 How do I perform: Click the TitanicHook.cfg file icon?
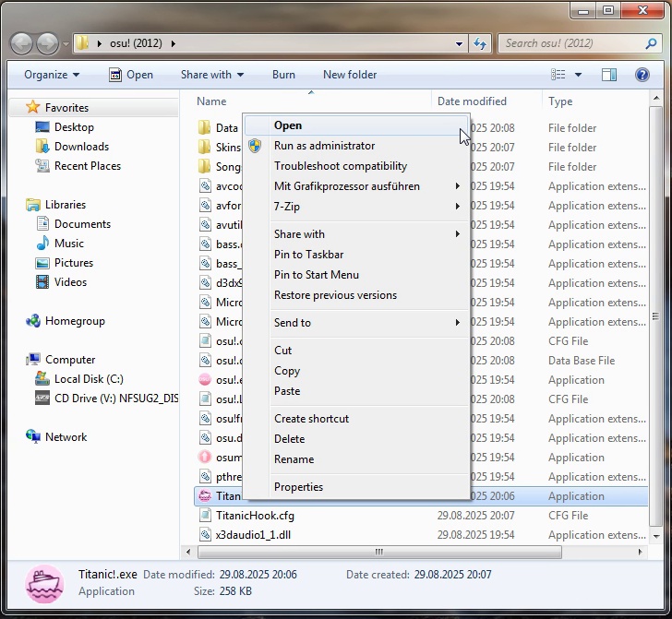pyautogui.click(x=205, y=515)
